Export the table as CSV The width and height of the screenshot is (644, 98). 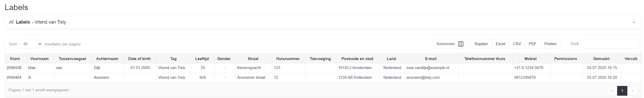[x=517, y=44]
